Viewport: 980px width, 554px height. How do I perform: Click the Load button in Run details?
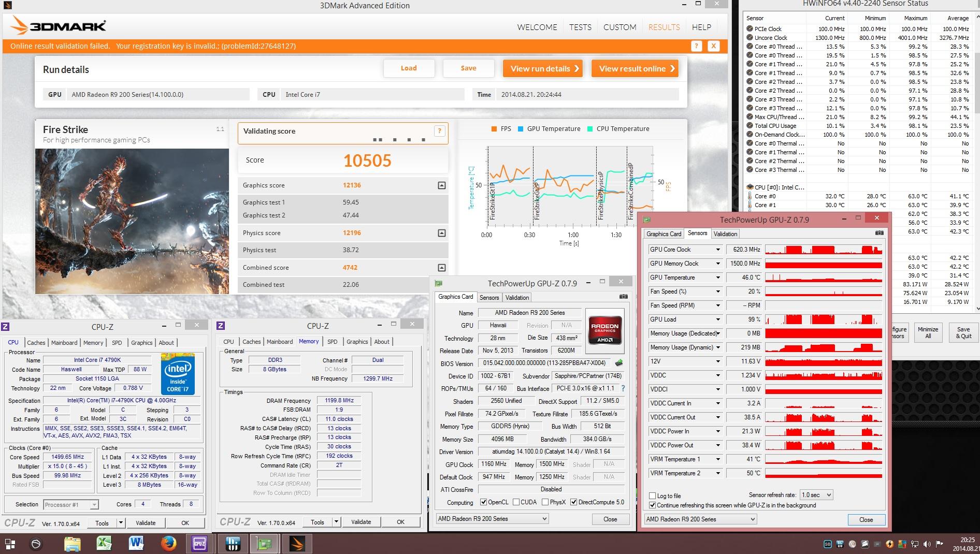coord(409,68)
